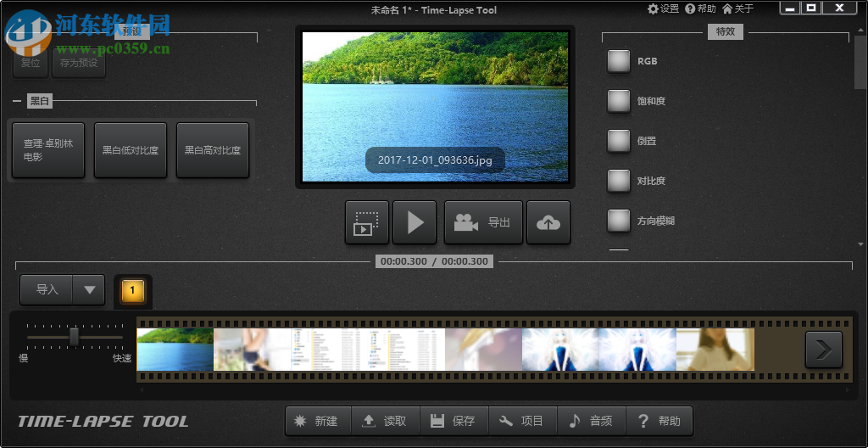Viewport: 868px width, 448px height.
Task: Open 关于 about home icon
Action: click(x=738, y=8)
